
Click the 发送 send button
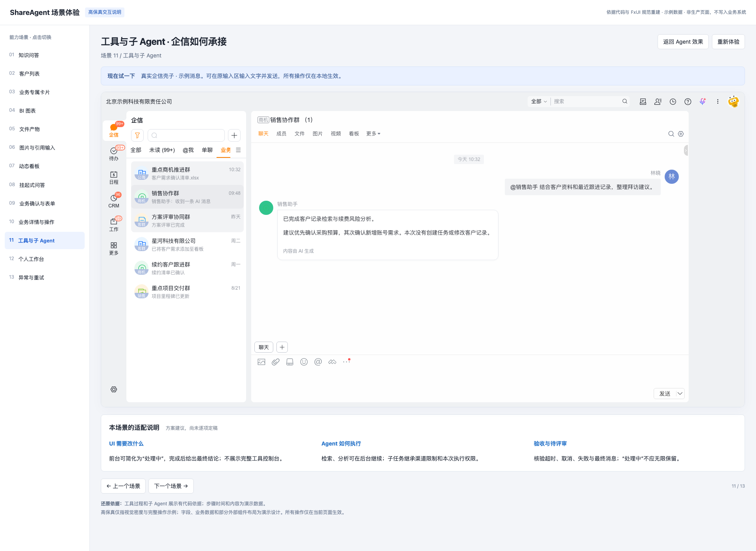coord(665,394)
